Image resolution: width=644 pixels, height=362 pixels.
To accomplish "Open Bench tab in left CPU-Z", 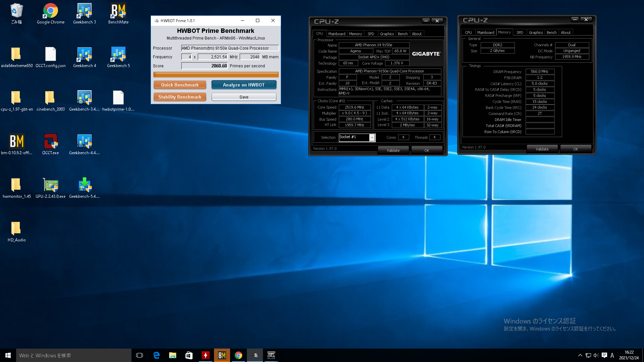I will pos(402,34).
